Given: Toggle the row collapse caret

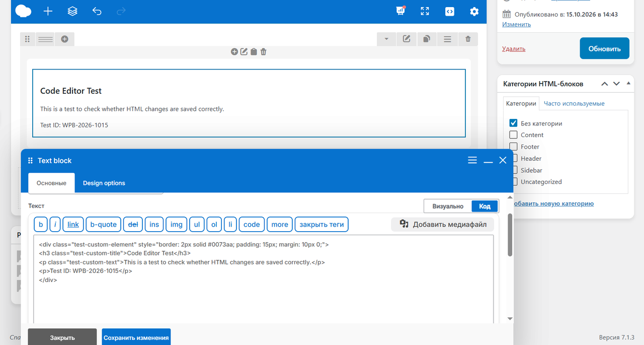Looking at the screenshot, I should pos(386,39).
